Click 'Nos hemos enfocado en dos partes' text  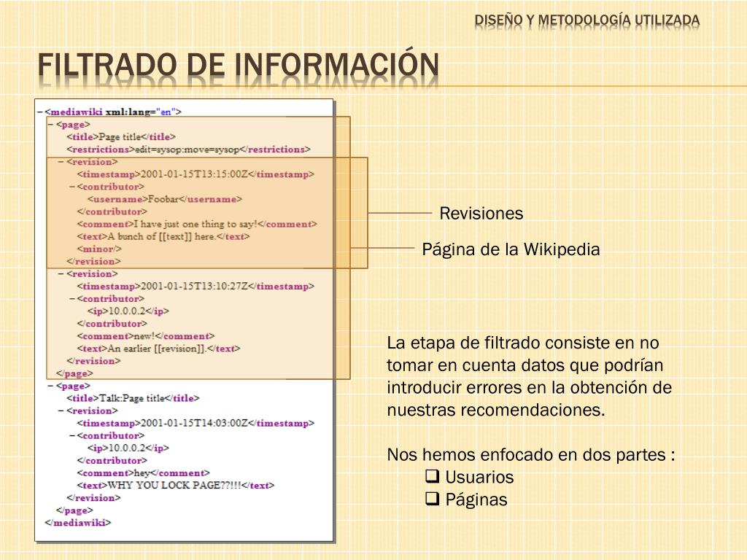(x=531, y=455)
